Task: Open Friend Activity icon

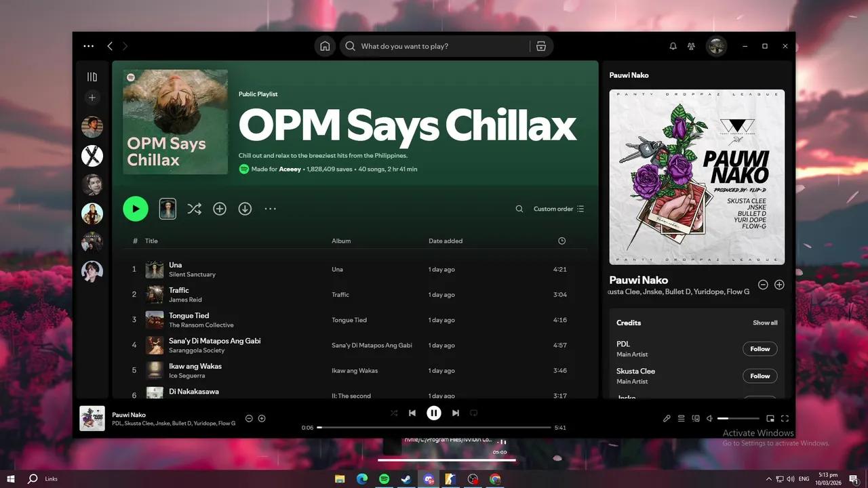Action: [691, 46]
